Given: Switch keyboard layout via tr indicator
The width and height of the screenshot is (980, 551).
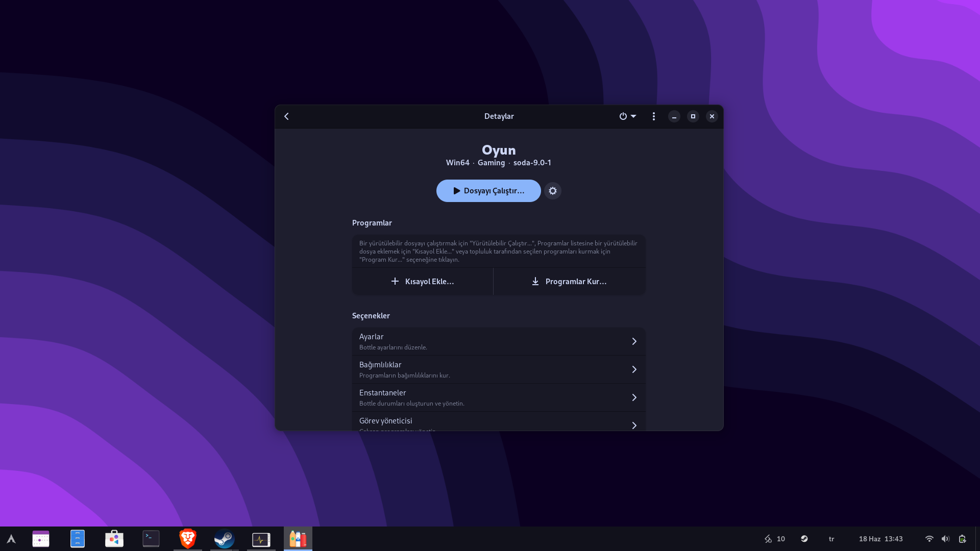Looking at the screenshot, I should click(831, 539).
